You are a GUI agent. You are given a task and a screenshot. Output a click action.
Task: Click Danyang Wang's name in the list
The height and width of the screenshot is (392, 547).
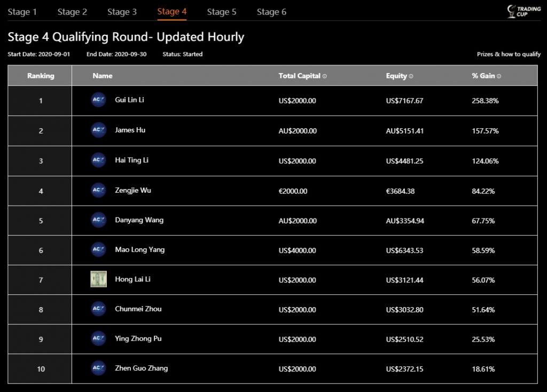coord(139,220)
